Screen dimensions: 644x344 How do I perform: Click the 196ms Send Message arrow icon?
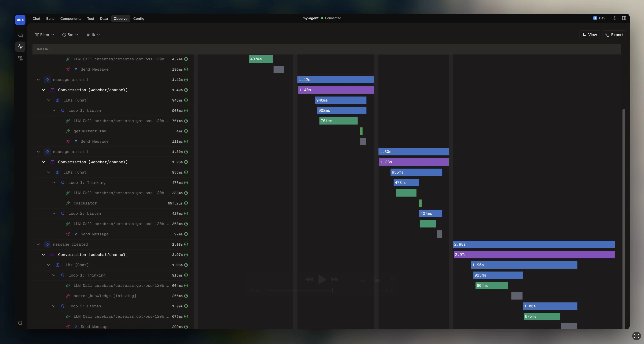pyautogui.click(x=76, y=69)
